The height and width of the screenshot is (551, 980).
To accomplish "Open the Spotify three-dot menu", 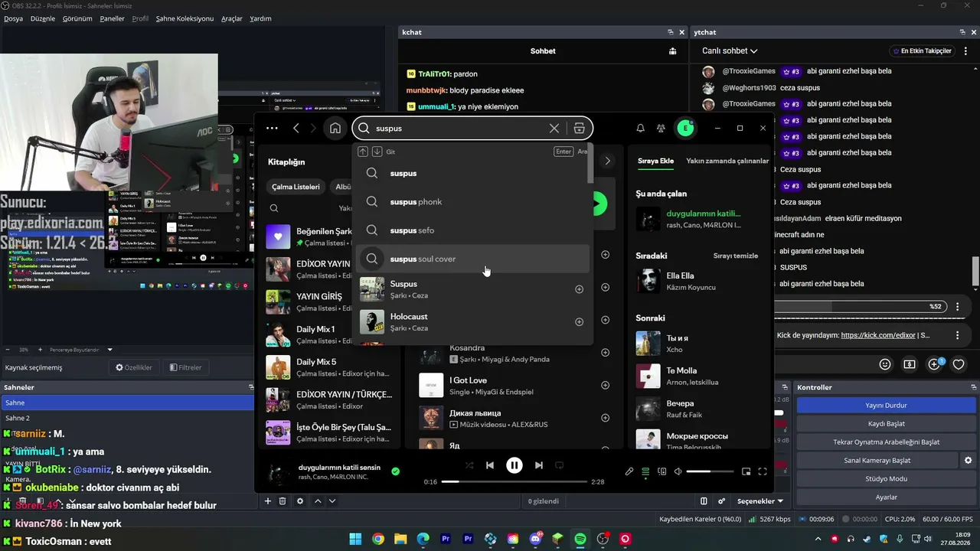I will [x=272, y=129].
